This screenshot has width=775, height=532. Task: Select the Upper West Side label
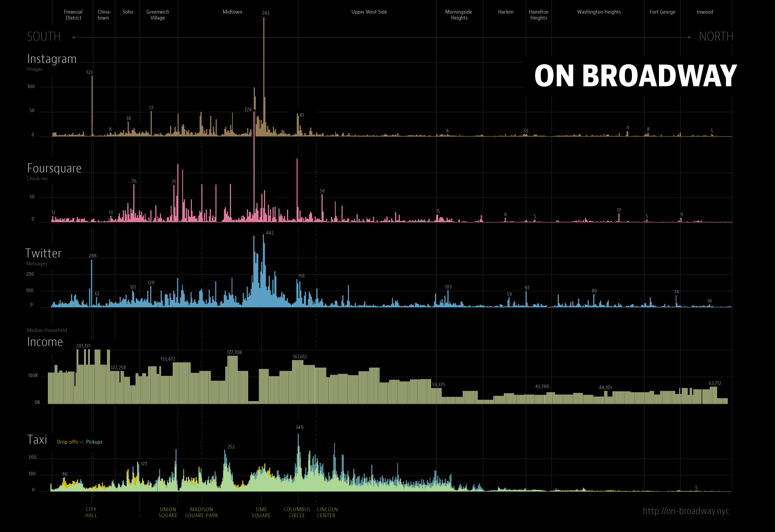(x=369, y=12)
